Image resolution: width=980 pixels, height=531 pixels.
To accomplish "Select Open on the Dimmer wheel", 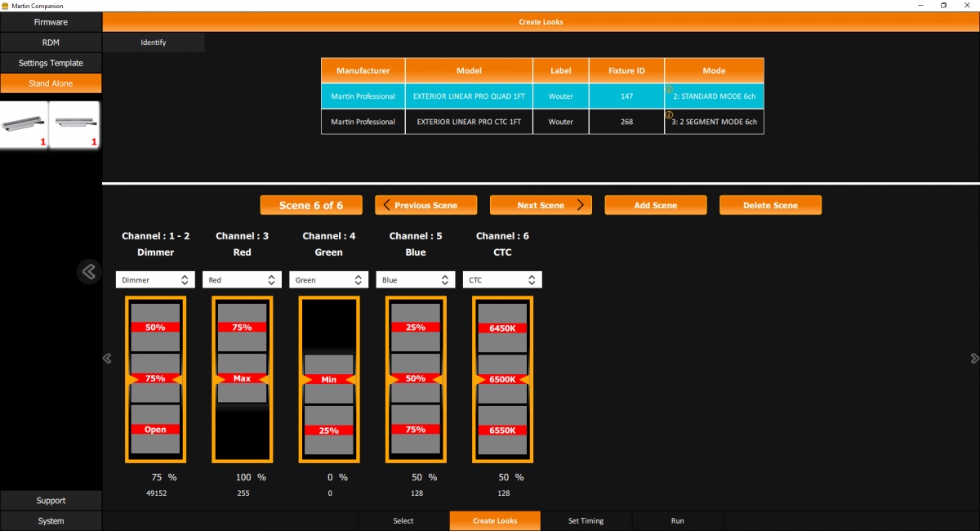I will (155, 430).
